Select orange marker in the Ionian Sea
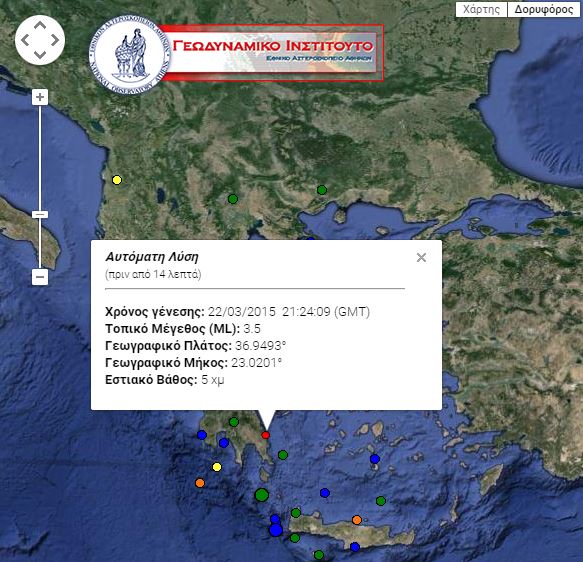583x562 pixels. [200, 483]
